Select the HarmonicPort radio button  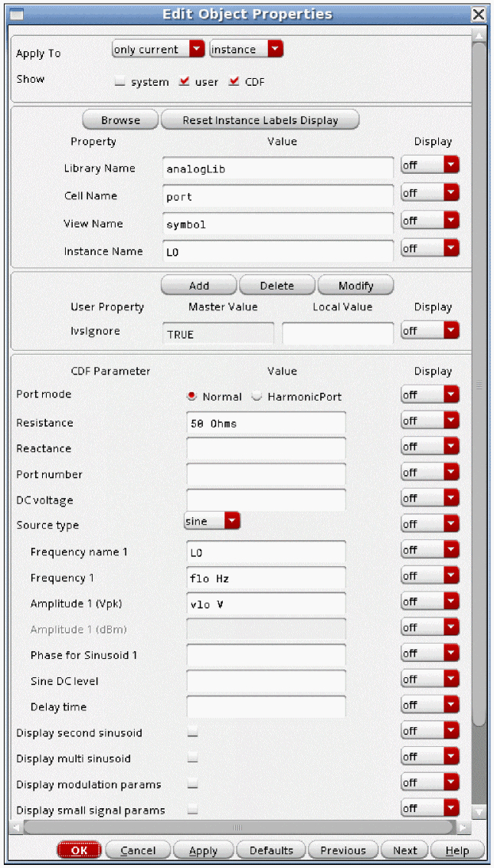tap(257, 397)
